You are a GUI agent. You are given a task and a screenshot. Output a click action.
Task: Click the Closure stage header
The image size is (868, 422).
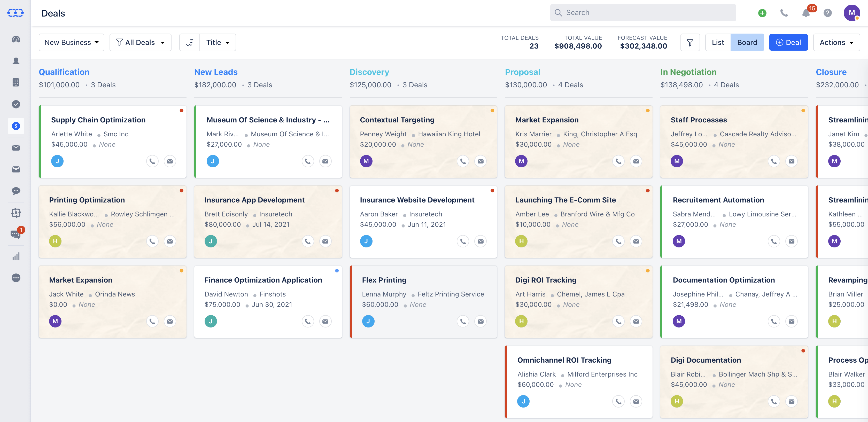click(831, 72)
